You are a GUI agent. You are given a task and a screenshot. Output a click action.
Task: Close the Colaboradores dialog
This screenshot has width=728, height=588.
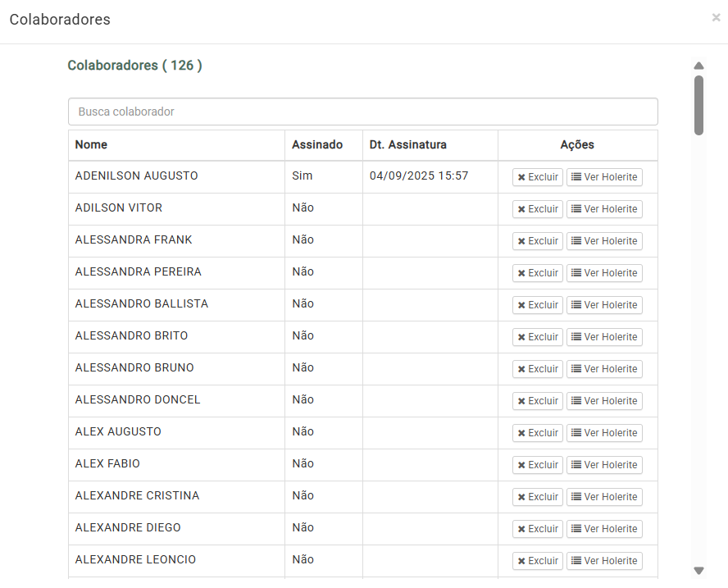click(x=716, y=17)
